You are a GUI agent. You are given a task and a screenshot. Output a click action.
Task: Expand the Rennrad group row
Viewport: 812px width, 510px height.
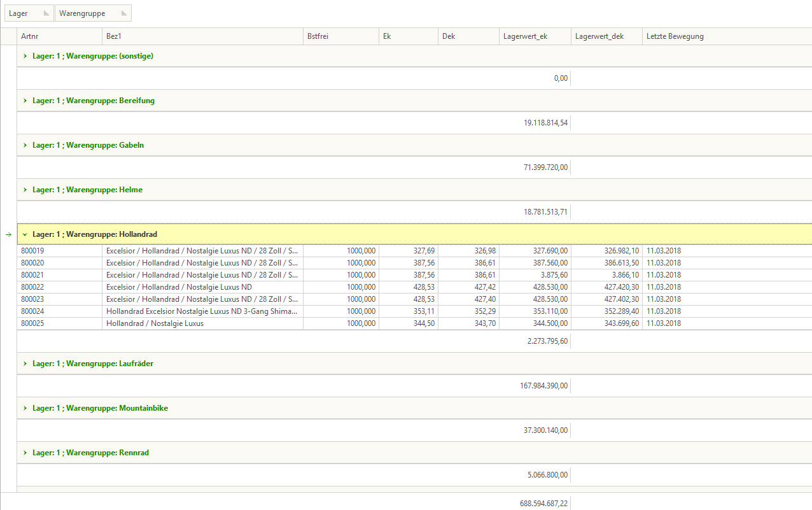click(x=25, y=453)
